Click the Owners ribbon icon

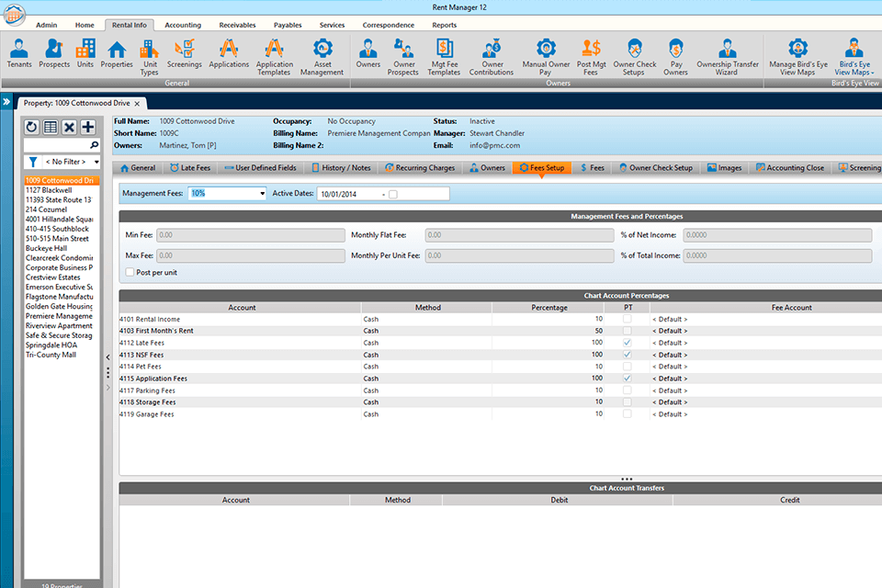(x=367, y=53)
